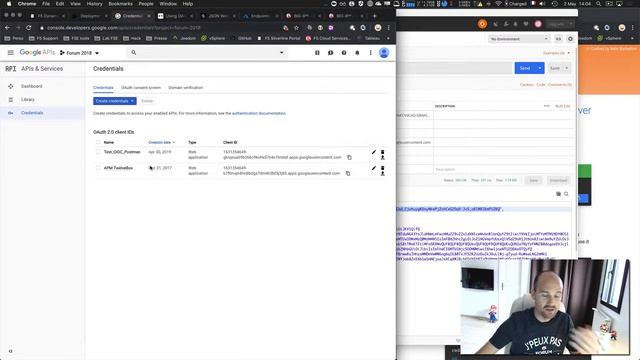This screenshot has width=640, height=360.
Task: Click the Postman Send button
Action: (x=525, y=68)
